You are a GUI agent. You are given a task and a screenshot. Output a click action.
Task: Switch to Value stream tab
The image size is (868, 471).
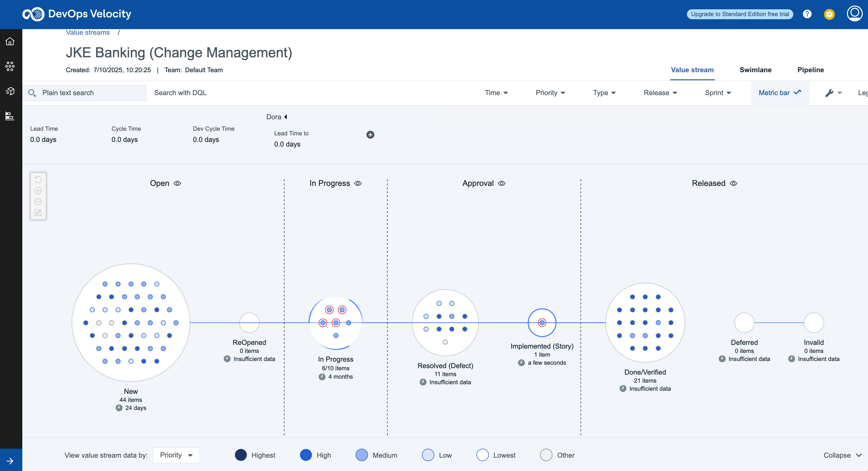click(x=692, y=70)
